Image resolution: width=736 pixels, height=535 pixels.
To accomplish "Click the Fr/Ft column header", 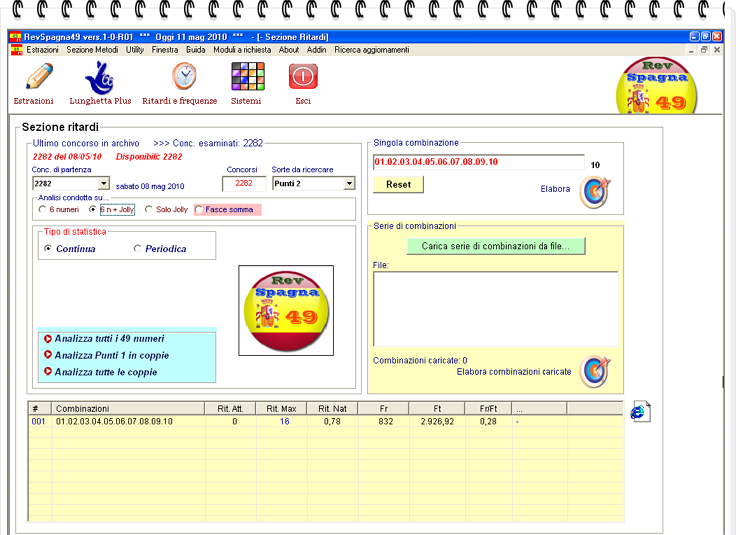I will [x=488, y=409].
